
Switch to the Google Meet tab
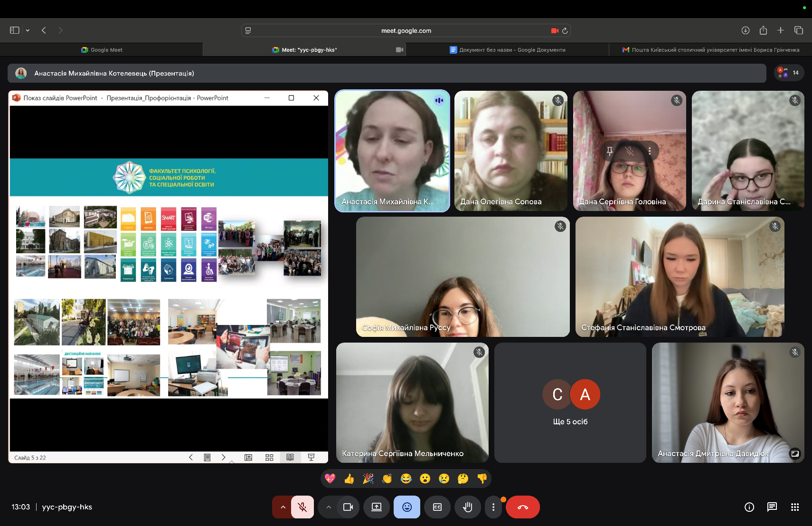pyautogui.click(x=102, y=50)
